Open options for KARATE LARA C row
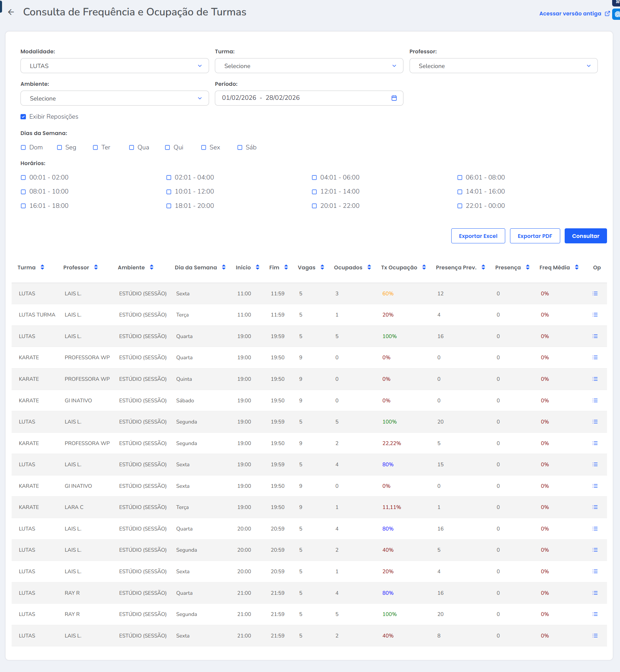The image size is (620, 672). point(595,507)
